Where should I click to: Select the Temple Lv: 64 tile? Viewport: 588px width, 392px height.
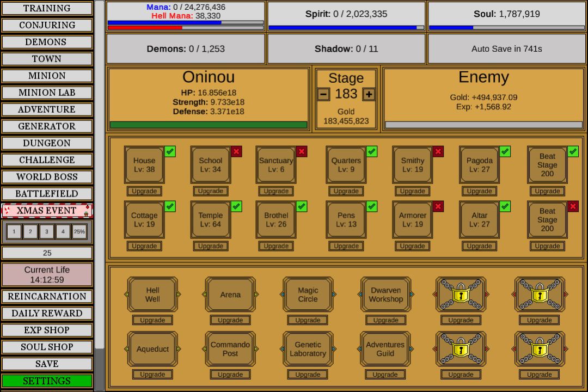tap(210, 219)
